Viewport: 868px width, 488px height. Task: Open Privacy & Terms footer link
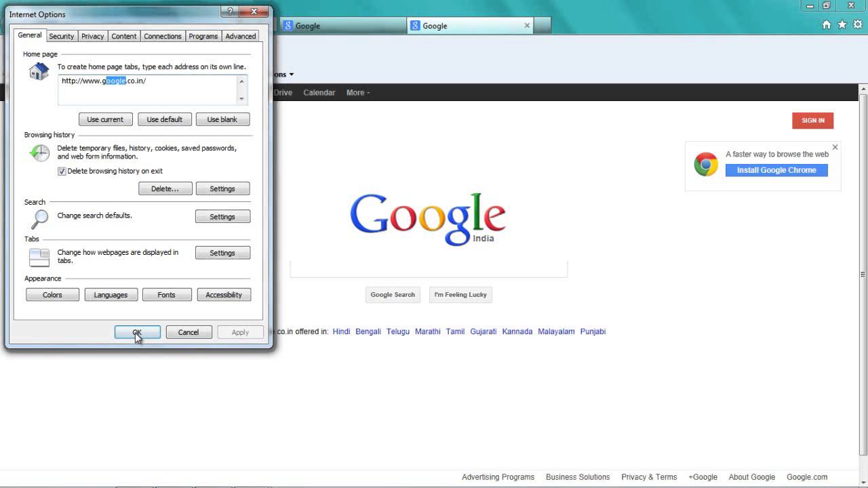coord(649,477)
